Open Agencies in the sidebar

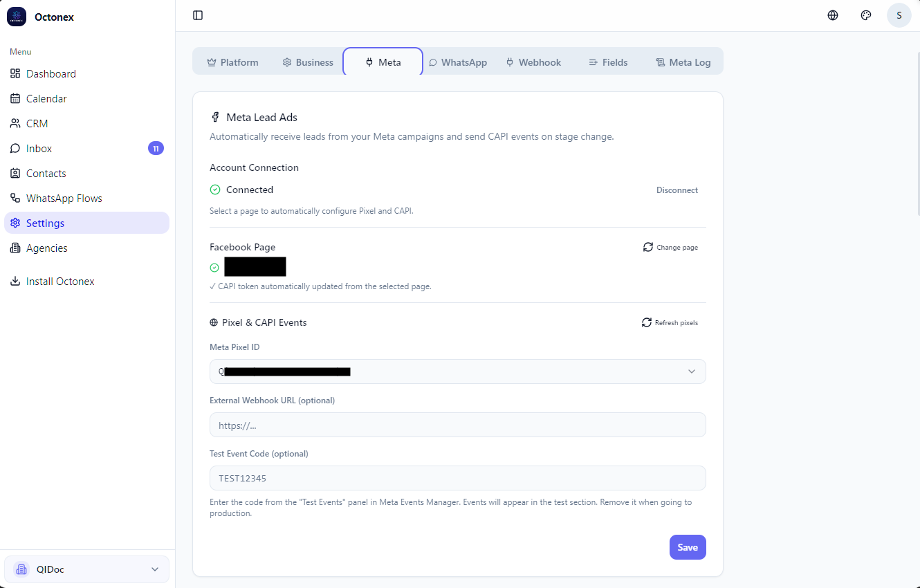(86, 248)
